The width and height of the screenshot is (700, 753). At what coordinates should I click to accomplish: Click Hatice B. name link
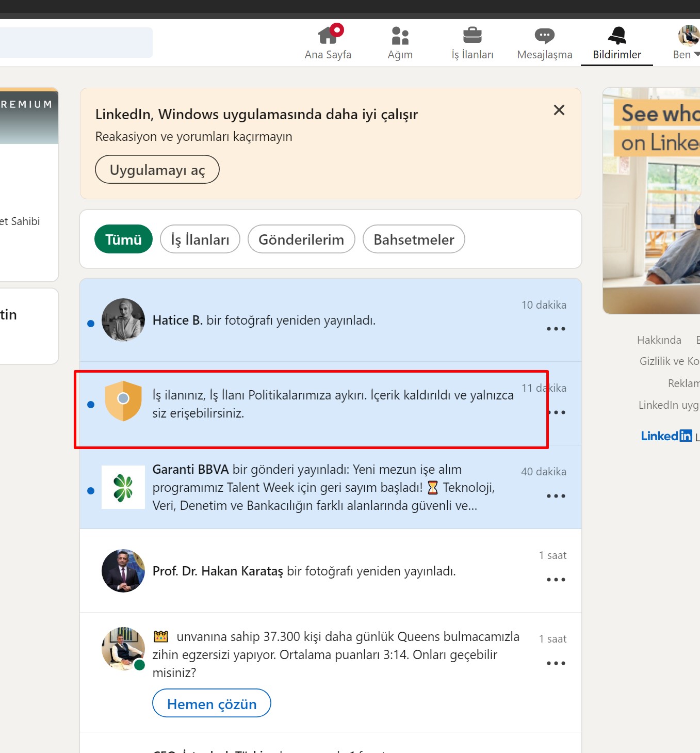point(177,320)
